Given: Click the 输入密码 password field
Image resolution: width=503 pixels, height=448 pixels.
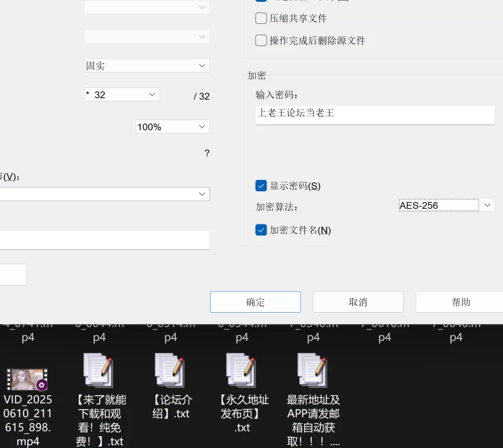Looking at the screenshot, I should (x=375, y=114).
